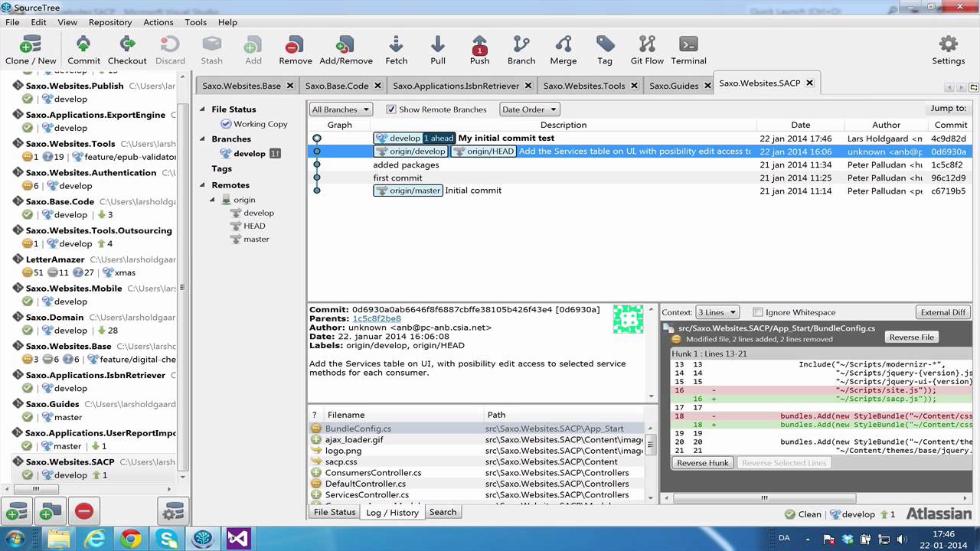Open Skype from the taskbar
Viewport: 980px width, 551px height.
coord(167,538)
